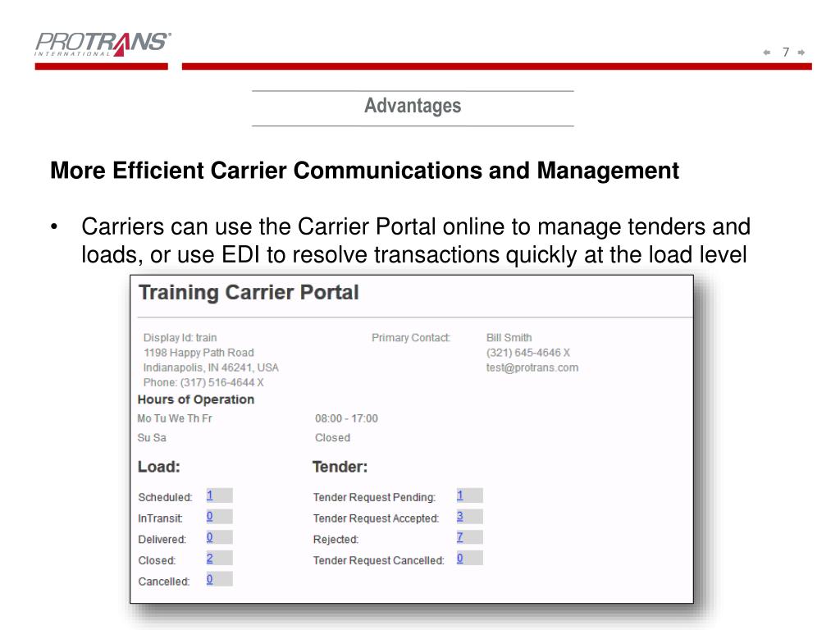The height and width of the screenshot is (630, 840).
Task: Click weekday hours 08:00 - 17:00
Action: pos(346,418)
